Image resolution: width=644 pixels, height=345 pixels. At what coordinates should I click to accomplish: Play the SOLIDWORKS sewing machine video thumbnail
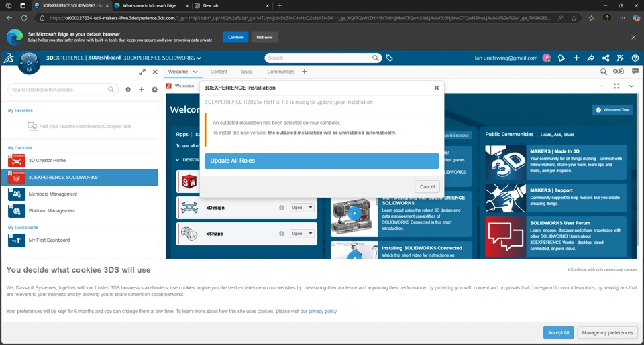pyautogui.click(x=354, y=213)
